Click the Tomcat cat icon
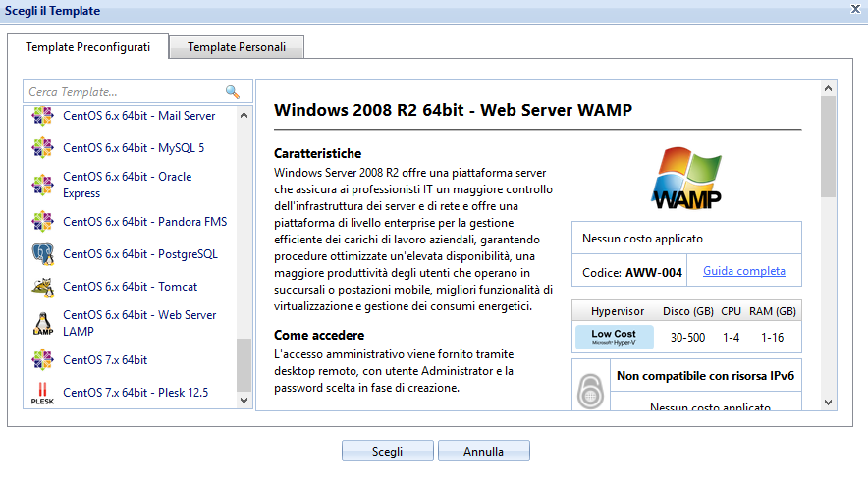Viewport: 868px width, 483px height. pos(42,287)
